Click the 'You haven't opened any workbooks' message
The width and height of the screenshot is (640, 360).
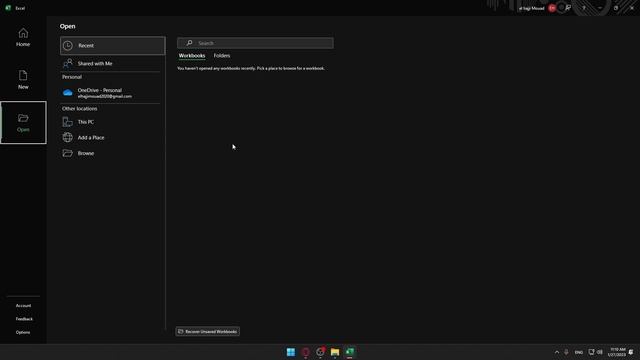pos(251,68)
